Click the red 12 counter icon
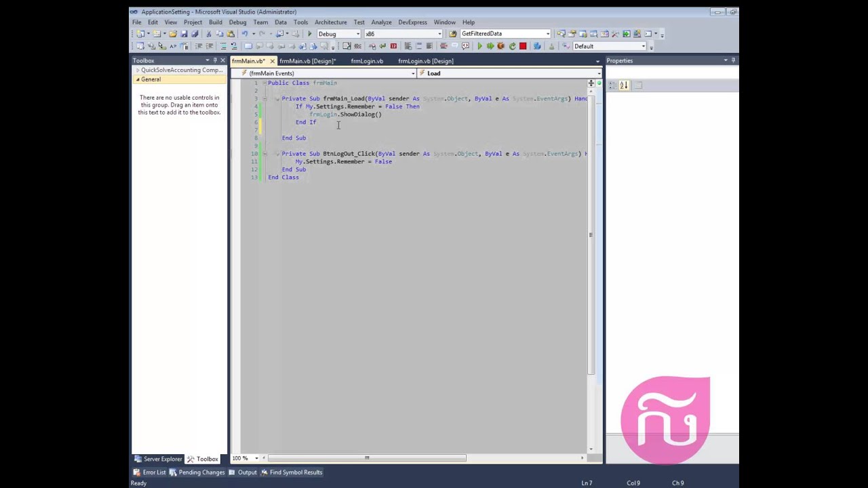This screenshot has width=868, height=488. point(393,46)
